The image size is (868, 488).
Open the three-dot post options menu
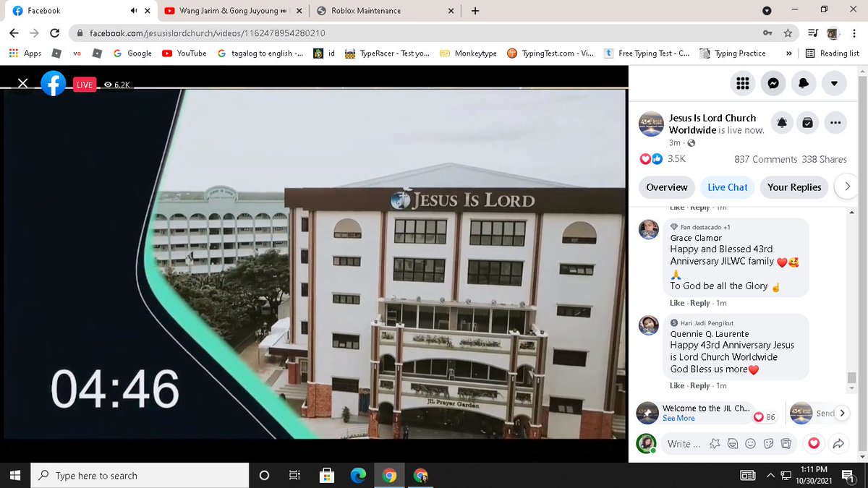[835, 124]
